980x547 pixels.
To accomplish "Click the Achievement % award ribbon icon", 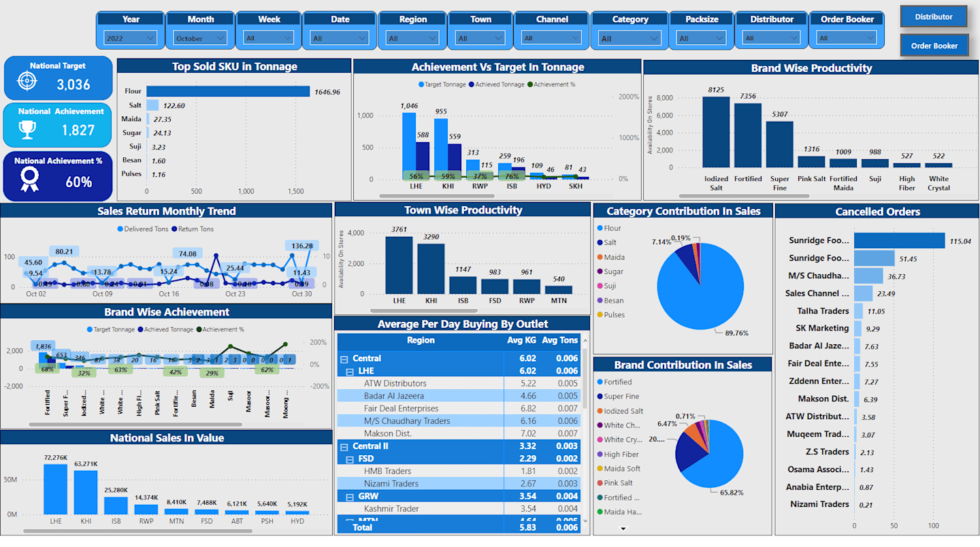I will point(29,180).
